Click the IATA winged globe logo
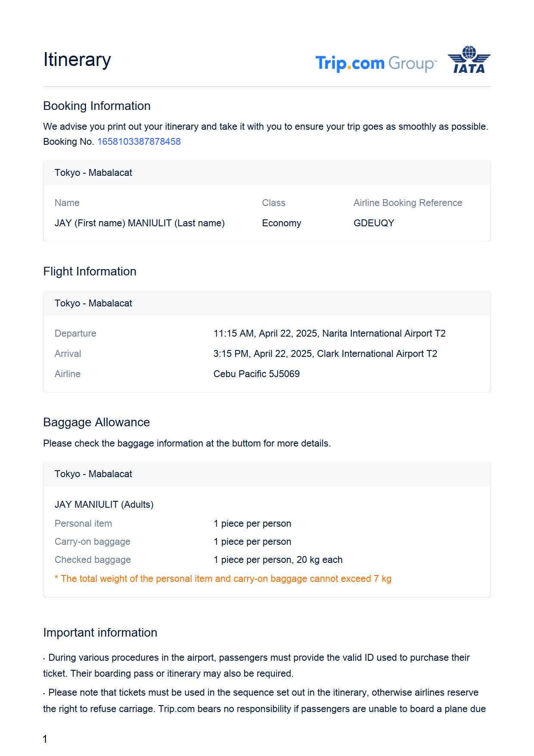Screen dimensions: 534x756 point(469,59)
